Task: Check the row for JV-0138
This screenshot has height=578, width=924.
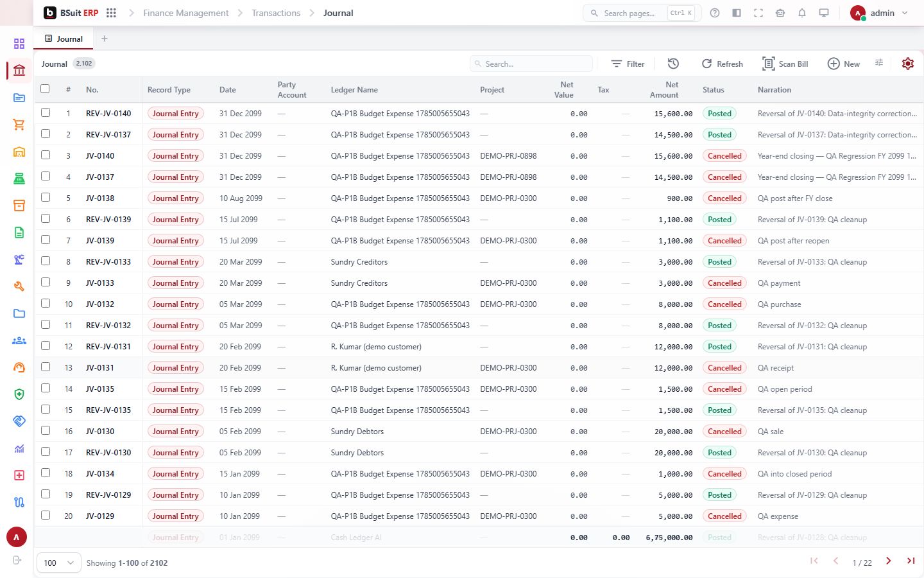Action: 45,197
